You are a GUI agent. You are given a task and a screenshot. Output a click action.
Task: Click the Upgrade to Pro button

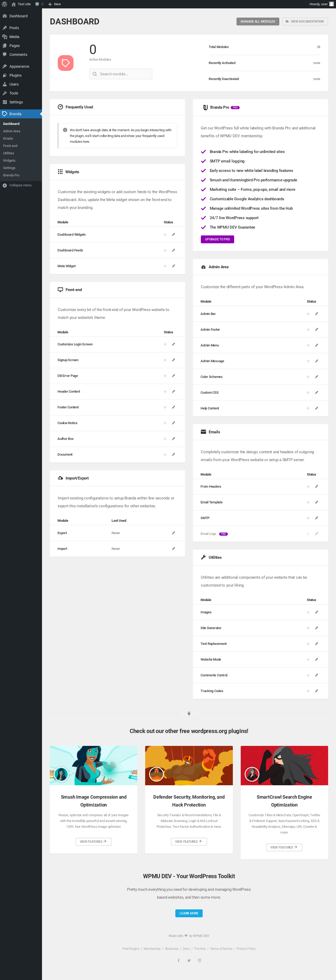pyautogui.click(x=217, y=239)
